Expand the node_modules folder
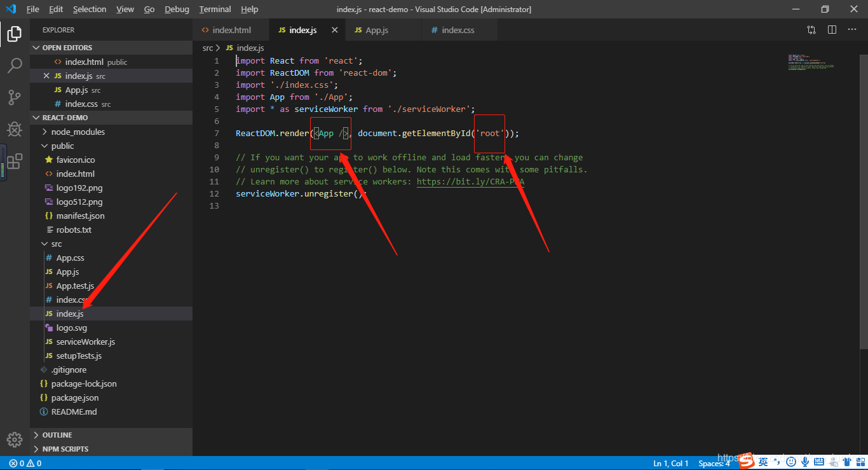 click(x=111, y=132)
